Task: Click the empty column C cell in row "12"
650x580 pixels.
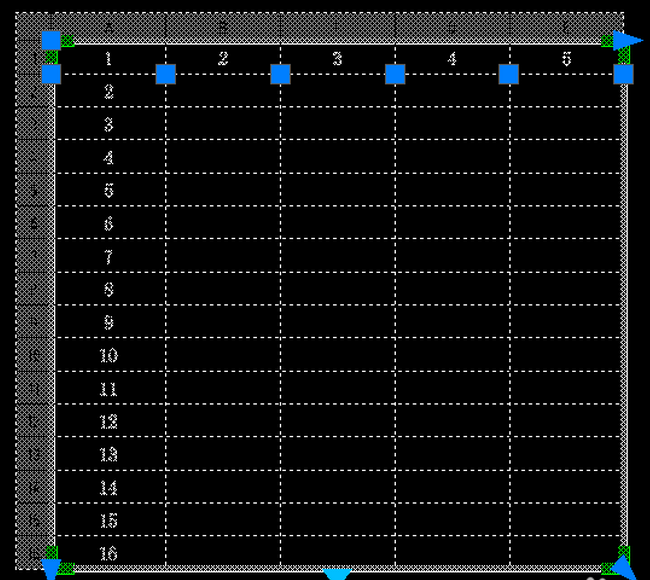Action: coord(338,420)
